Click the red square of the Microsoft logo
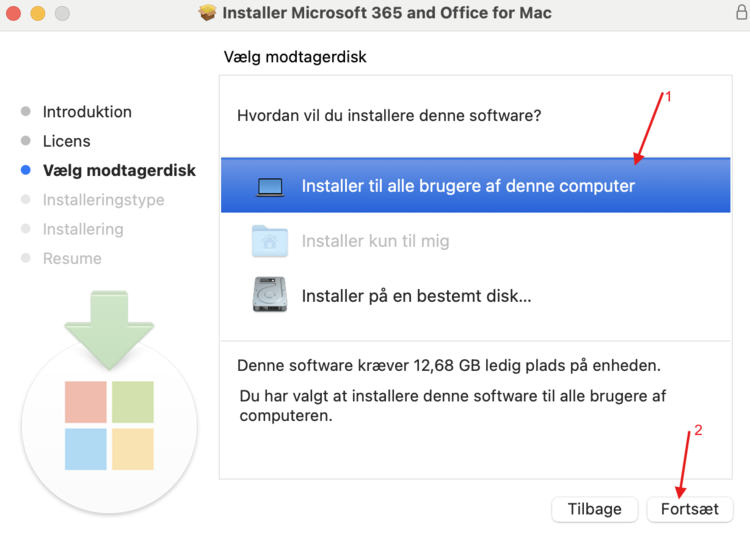 tap(85, 401)
